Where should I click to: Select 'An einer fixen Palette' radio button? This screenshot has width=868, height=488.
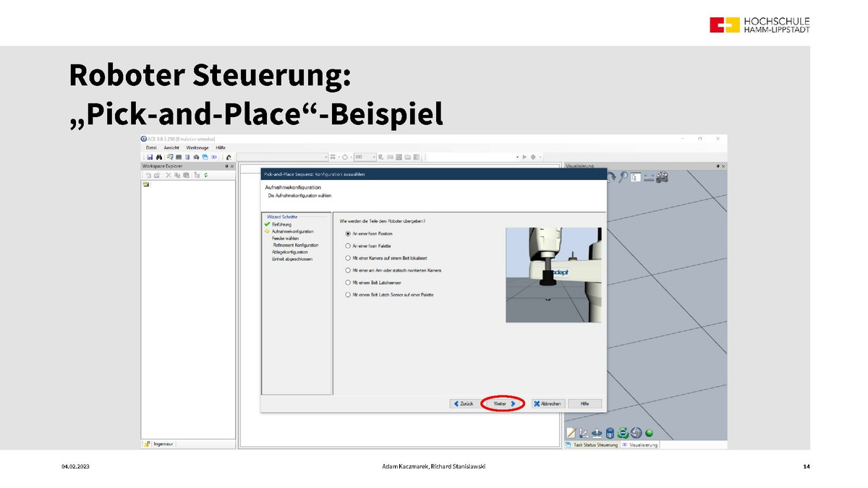click(x=348, y=247)
